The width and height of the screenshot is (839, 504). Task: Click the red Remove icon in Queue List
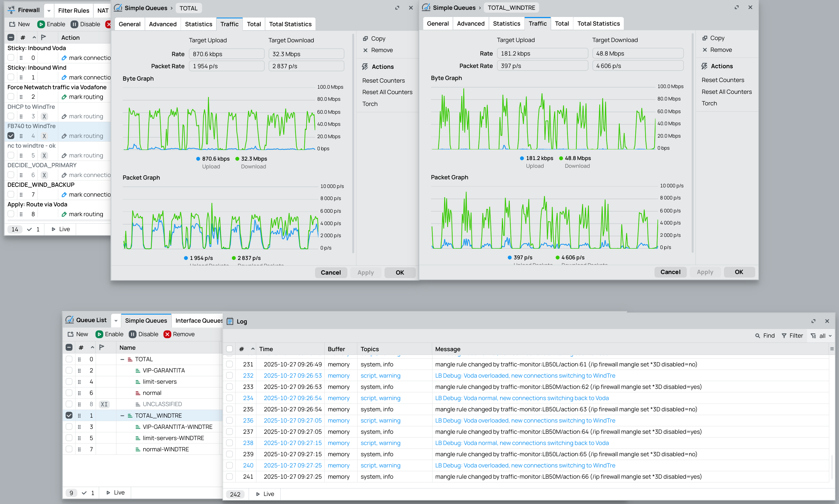pos(167,334)
